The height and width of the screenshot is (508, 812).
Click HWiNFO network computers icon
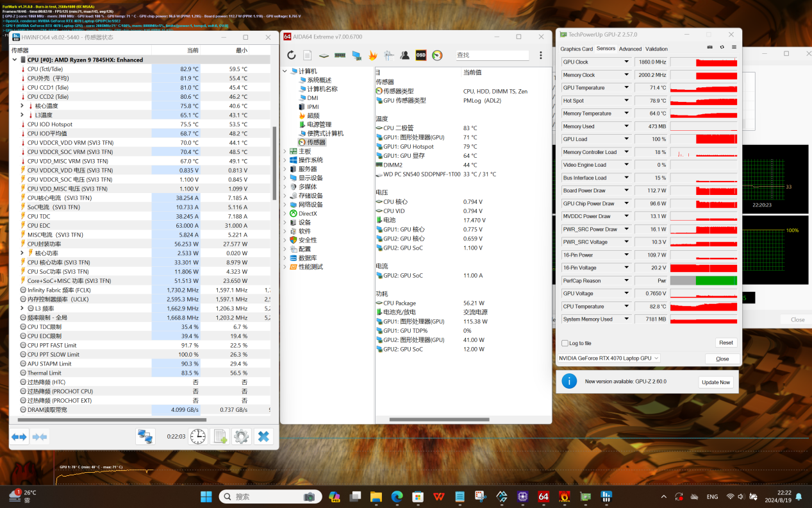point(146,437)
